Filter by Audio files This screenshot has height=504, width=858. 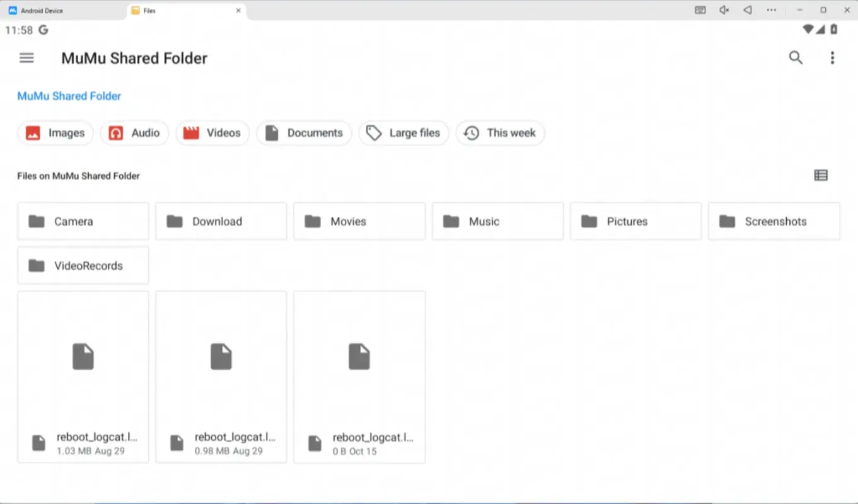coord(134,133)
